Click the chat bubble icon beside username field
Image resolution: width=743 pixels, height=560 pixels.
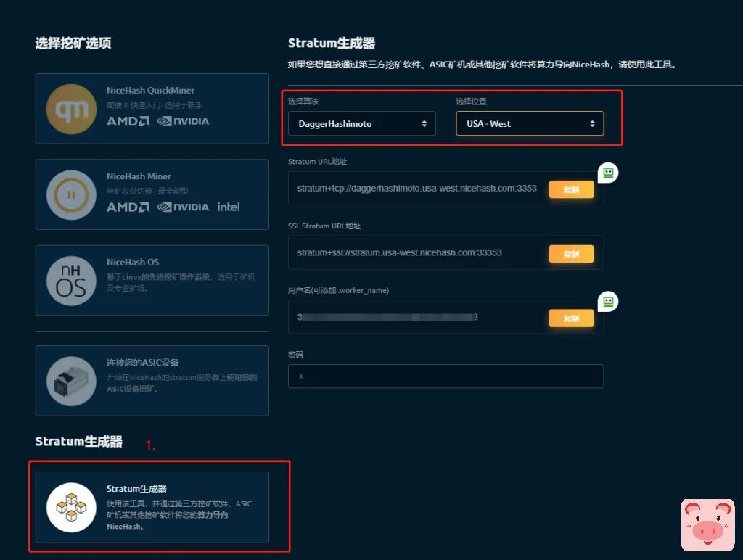[608, 301]
